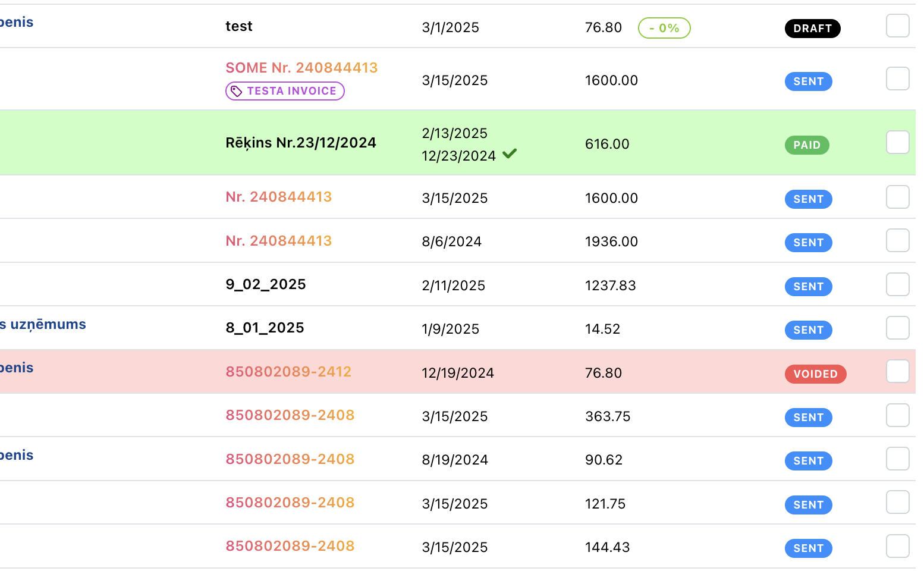This screenshot has width=924, height=571.
Task: Click the amount 1237.83
Action: pos(611,285)
